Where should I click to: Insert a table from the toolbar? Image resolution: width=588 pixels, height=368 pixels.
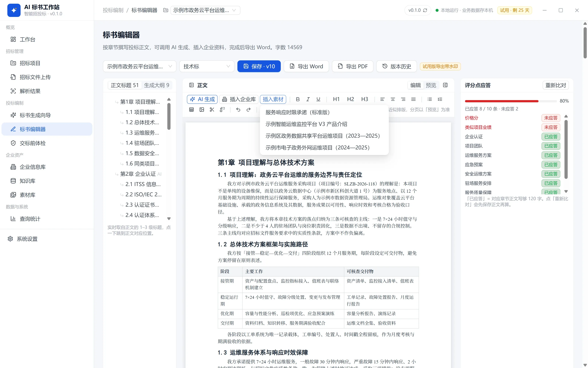[191, 109]
